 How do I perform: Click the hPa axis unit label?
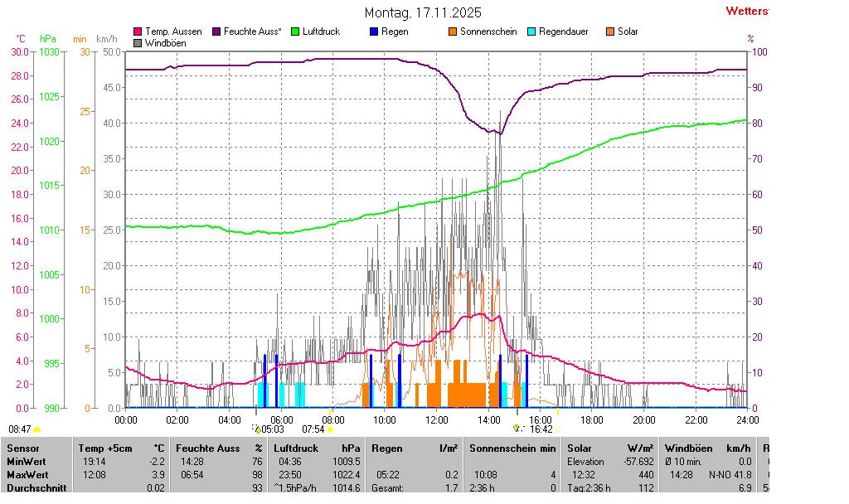(x=48, y=39)
